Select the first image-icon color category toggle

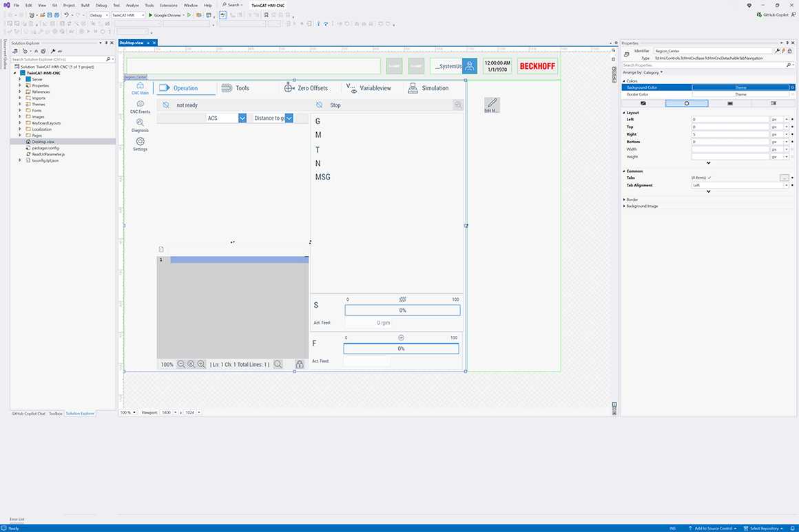pyautogui.click(x=643, y=103)
